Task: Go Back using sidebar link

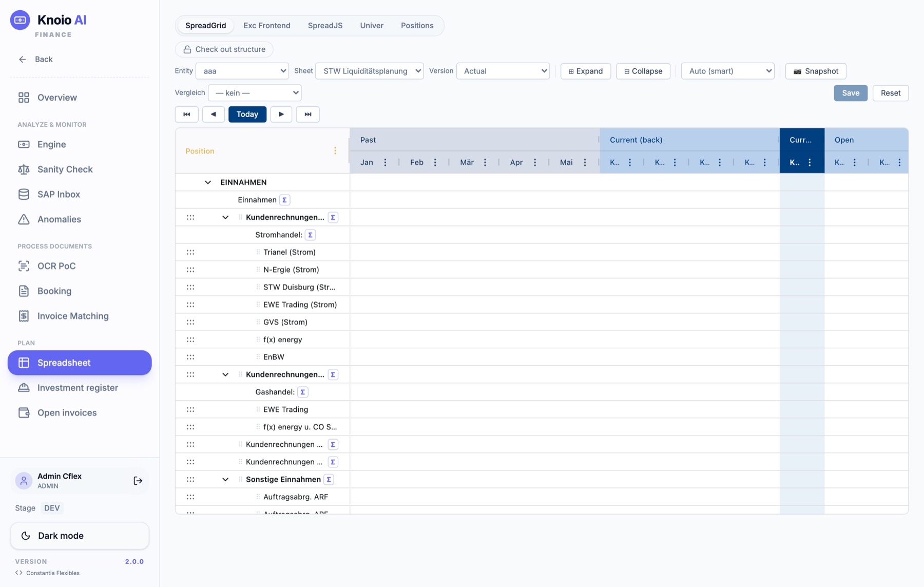Action: (x=36, y=59)
